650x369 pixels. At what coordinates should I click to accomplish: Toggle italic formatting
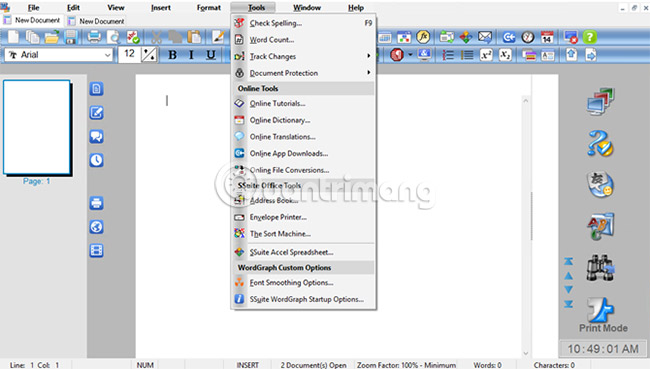click(192, 55)
